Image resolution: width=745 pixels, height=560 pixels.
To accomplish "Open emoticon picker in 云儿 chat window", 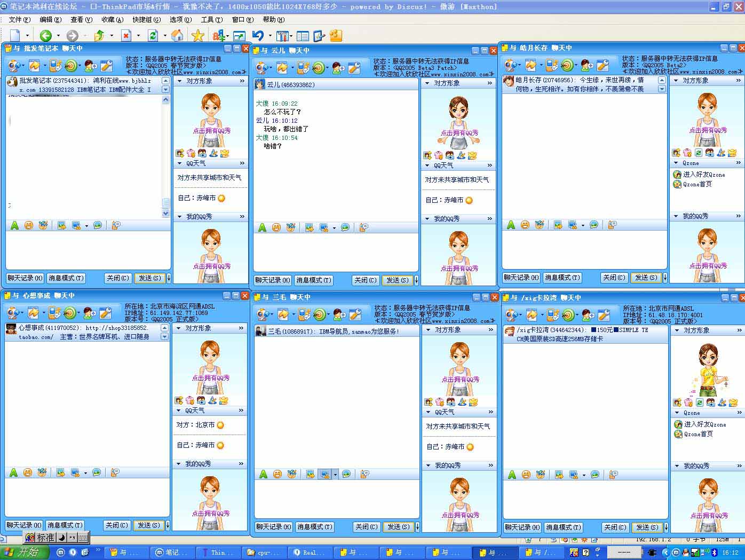I will click(x=276, y=227).
